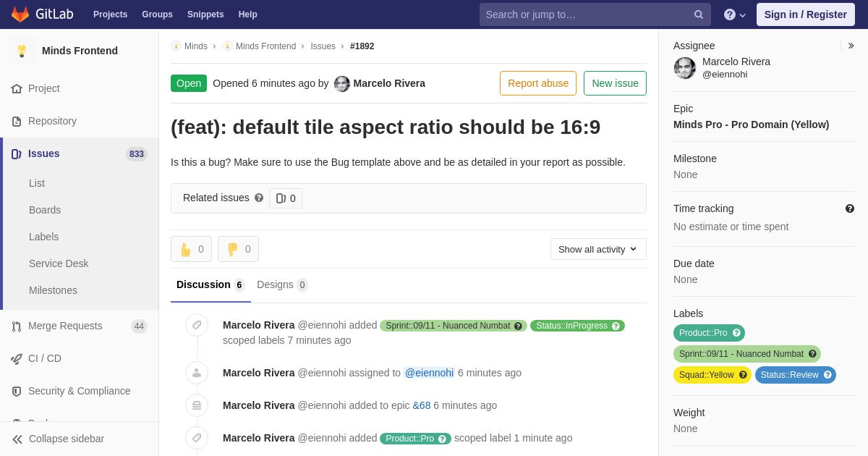Click the #1892 breadcrumb text

click(x=362, y=46)
